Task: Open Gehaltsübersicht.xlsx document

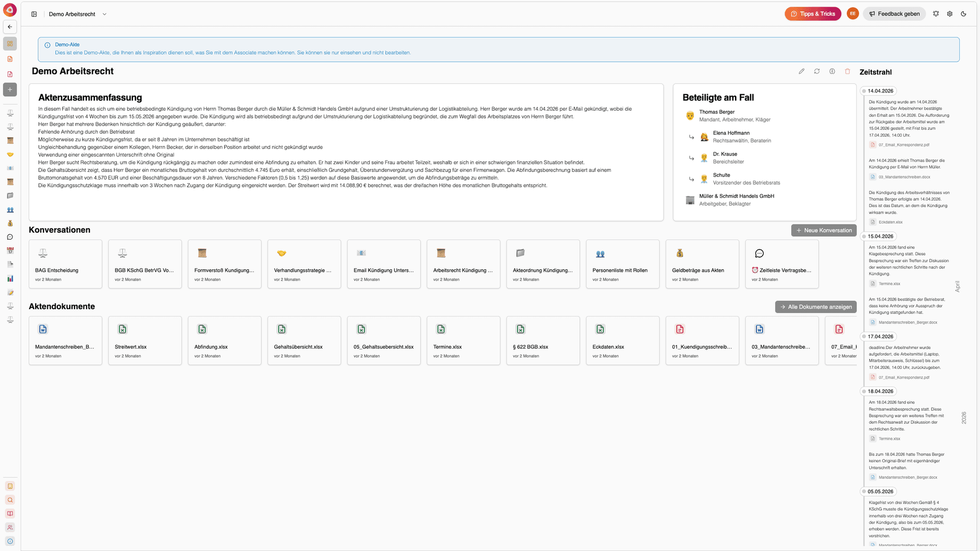Action: click(304, 341)
